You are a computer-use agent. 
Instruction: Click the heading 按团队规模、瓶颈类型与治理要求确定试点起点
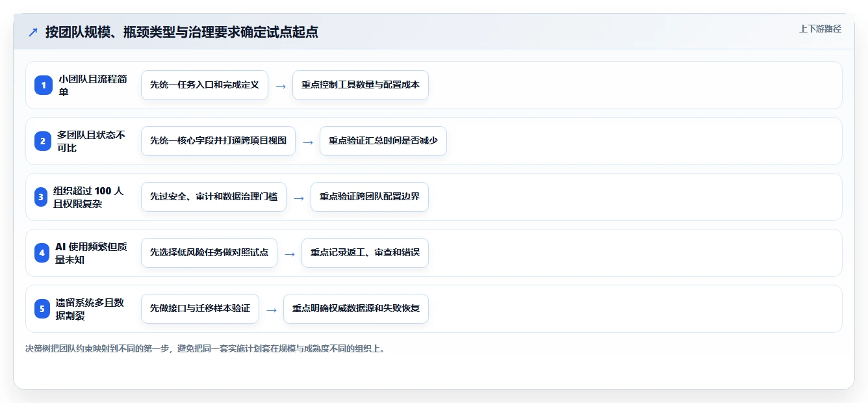click(x=182, y=32)
